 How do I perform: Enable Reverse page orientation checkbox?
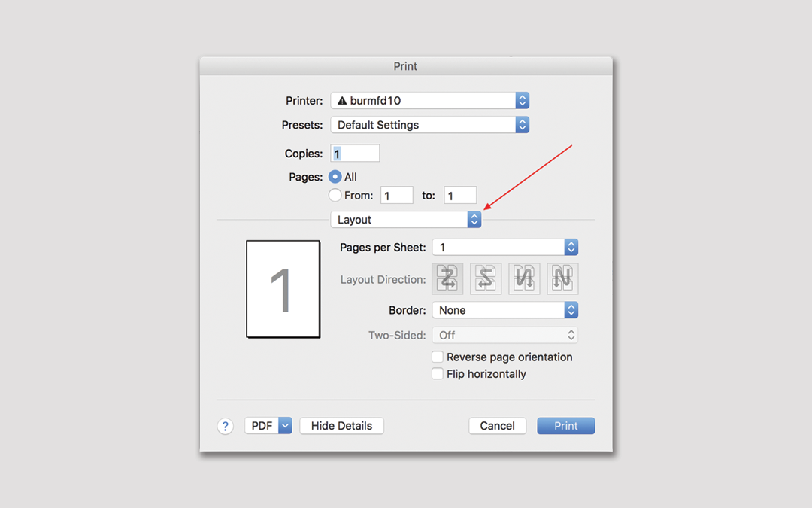coord(438,357)
